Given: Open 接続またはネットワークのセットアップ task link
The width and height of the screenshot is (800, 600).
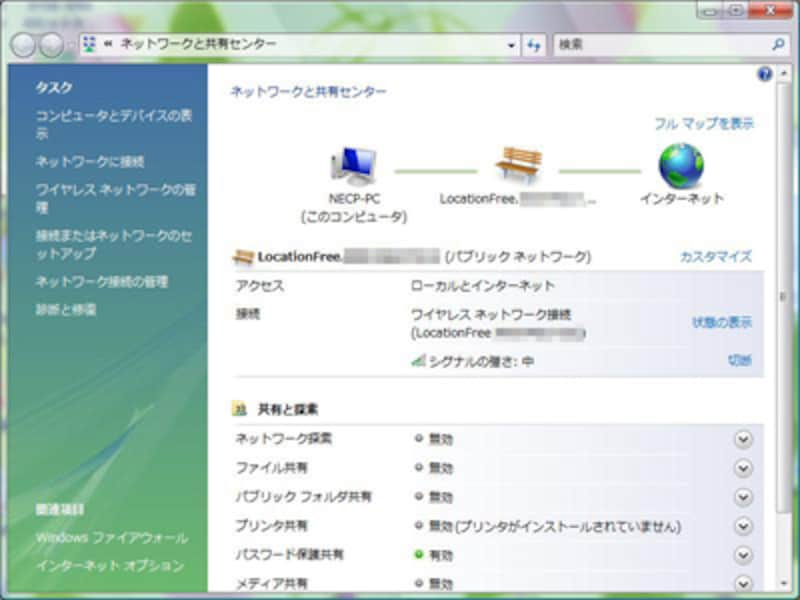Looking at the screenshot, I should tap(114, 244).
